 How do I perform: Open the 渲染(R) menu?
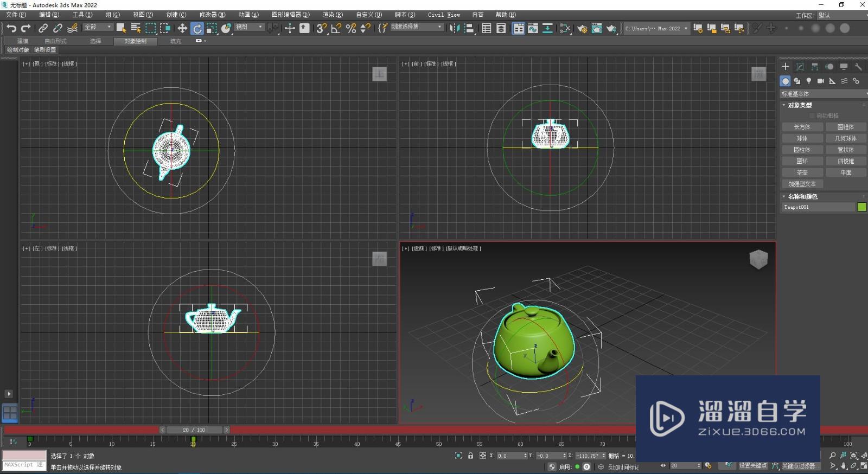coord(333,15)
